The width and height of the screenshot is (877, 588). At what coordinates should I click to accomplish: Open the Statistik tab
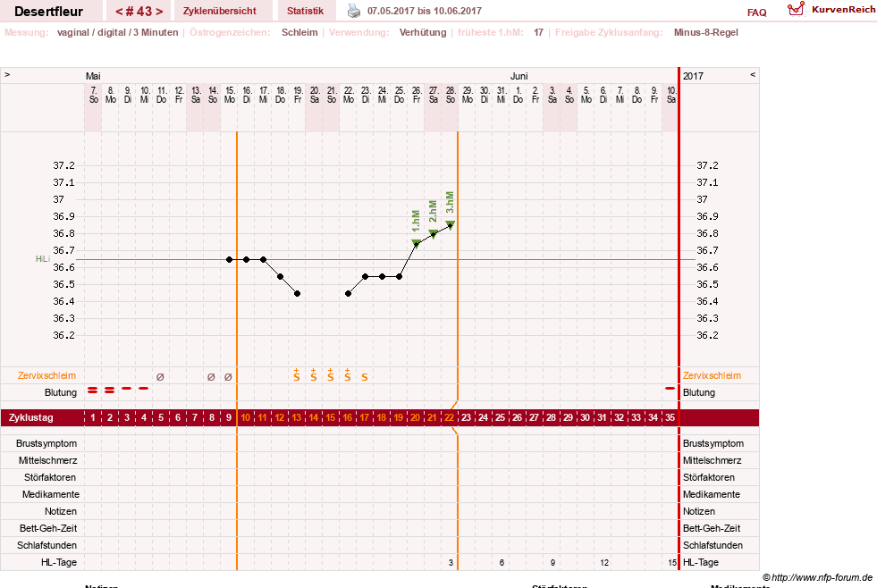305,12
